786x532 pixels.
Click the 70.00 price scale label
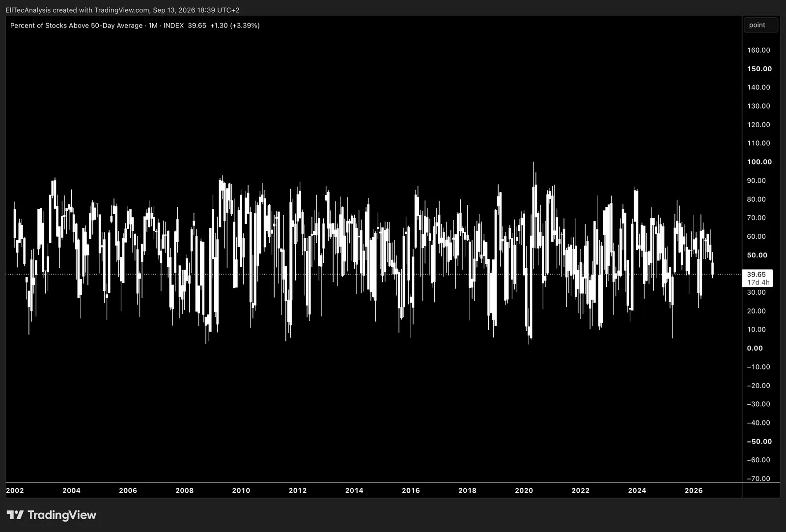pos(757,218)
